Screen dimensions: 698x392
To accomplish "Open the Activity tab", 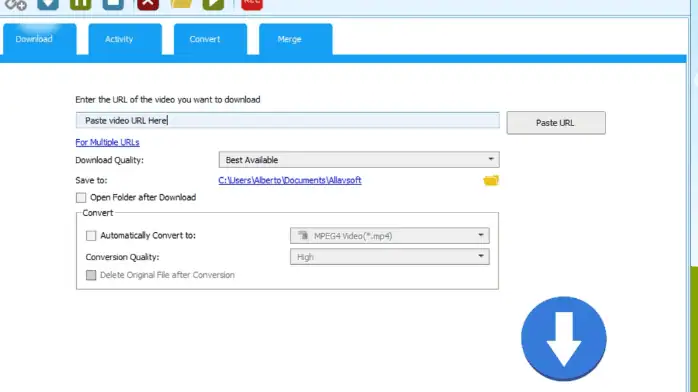I will (x=125, y=39).
